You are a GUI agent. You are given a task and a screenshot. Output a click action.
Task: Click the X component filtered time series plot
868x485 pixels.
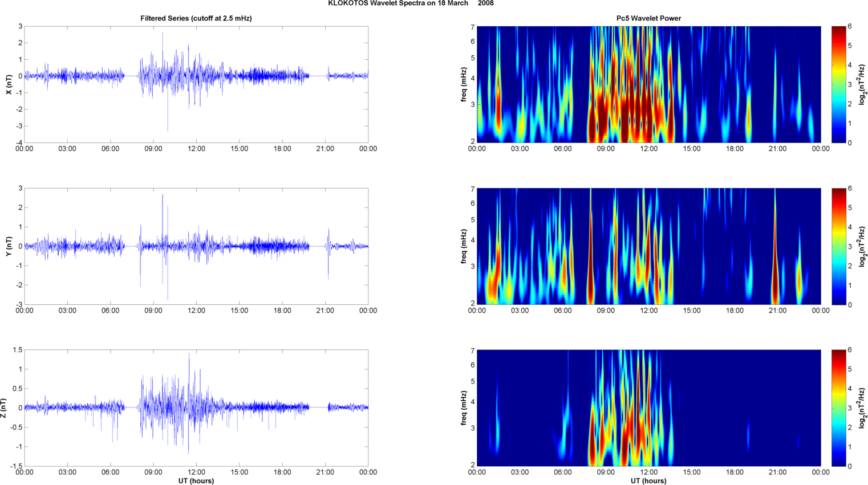(x=196, y=84)
